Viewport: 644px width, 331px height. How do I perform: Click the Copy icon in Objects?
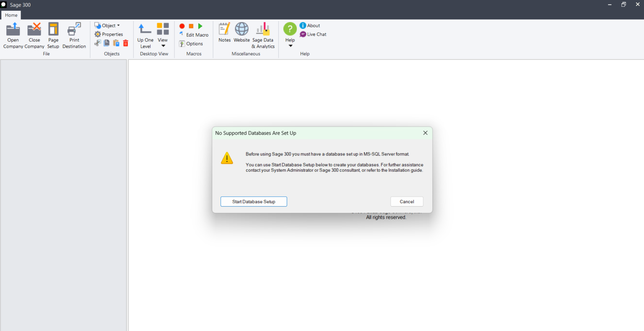[x=107, y=43]
